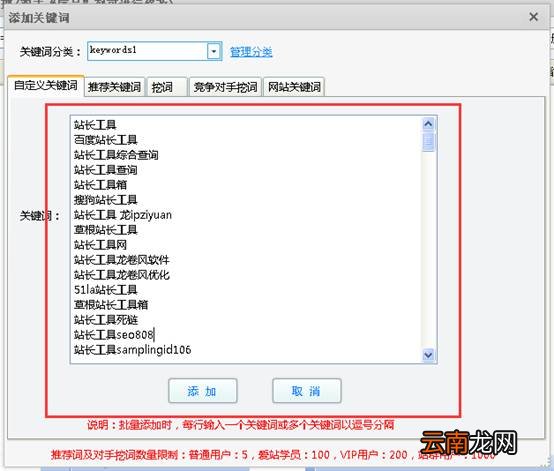This screenshot has width=554, height=471.
Task: Click the keyword line 站长工具samplingid106
Action: point(132,350)
